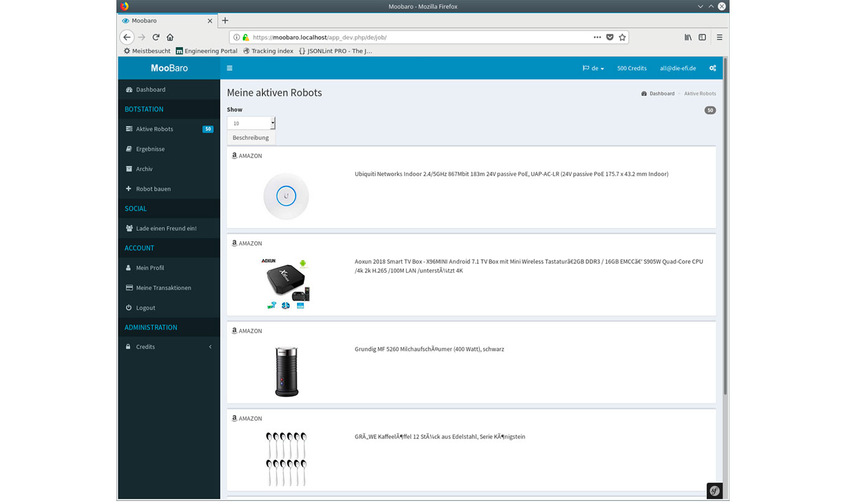Screen dimensions: 846x504
Task: Bookmark this page with star icon
Action: click(622, 37)
